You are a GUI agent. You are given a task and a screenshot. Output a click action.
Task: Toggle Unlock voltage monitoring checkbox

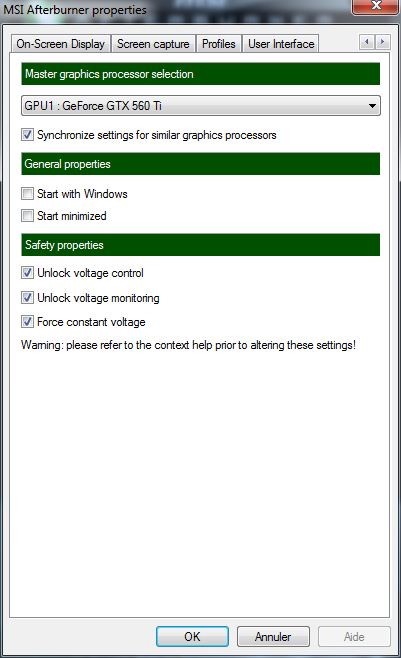(28, 298)
